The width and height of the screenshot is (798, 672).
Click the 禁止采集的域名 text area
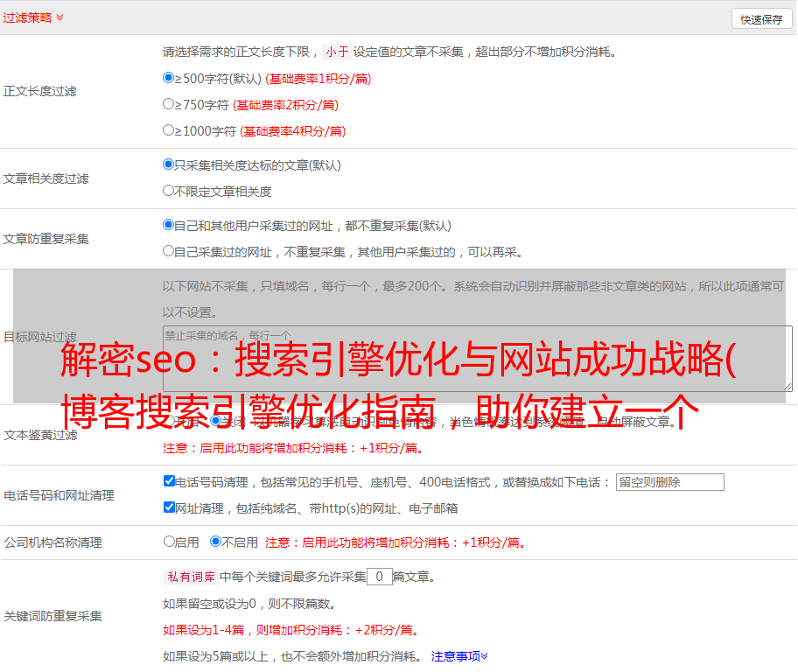pos(477,358)
